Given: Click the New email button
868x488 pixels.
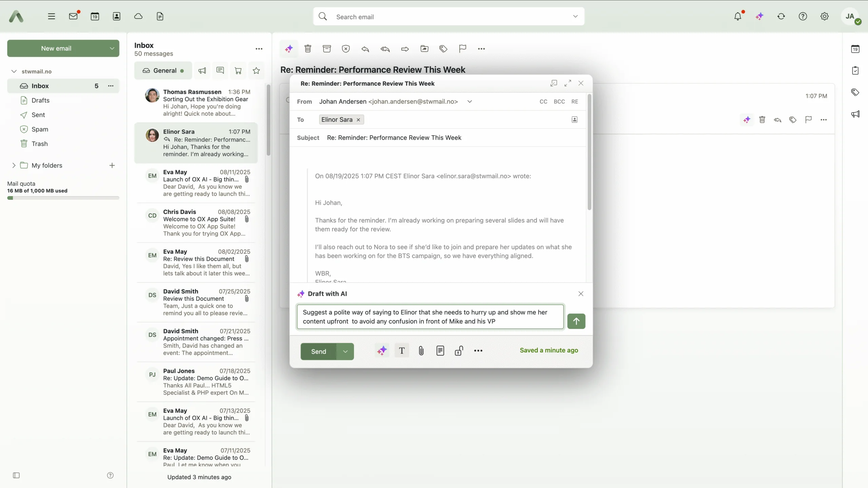Looking at the screenshot, I should point(56,48).
